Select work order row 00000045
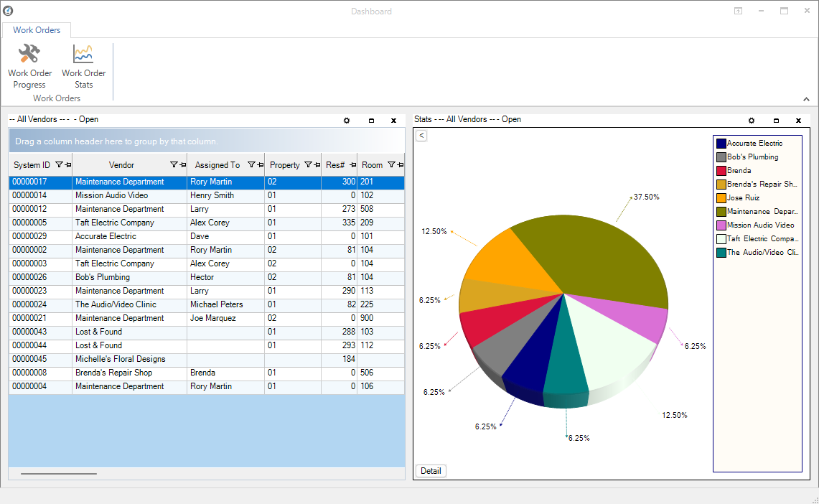The image size is (819, 504). coord(206,359)
